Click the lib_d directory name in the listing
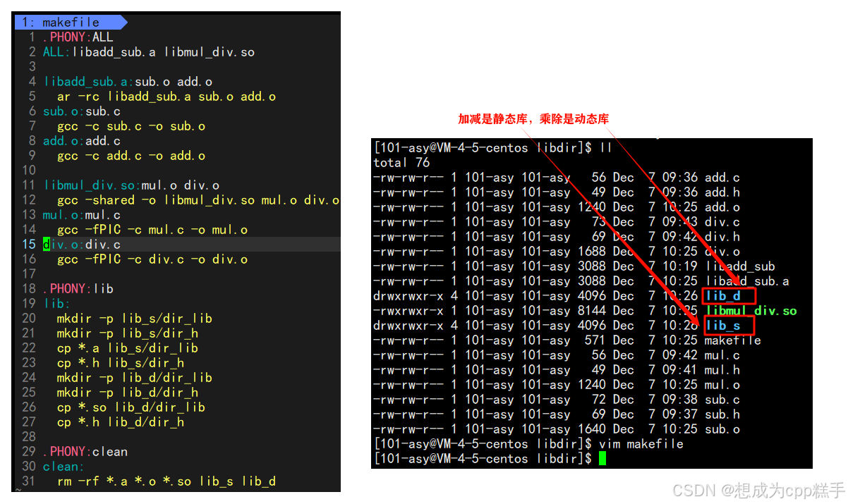 [723, 296]
